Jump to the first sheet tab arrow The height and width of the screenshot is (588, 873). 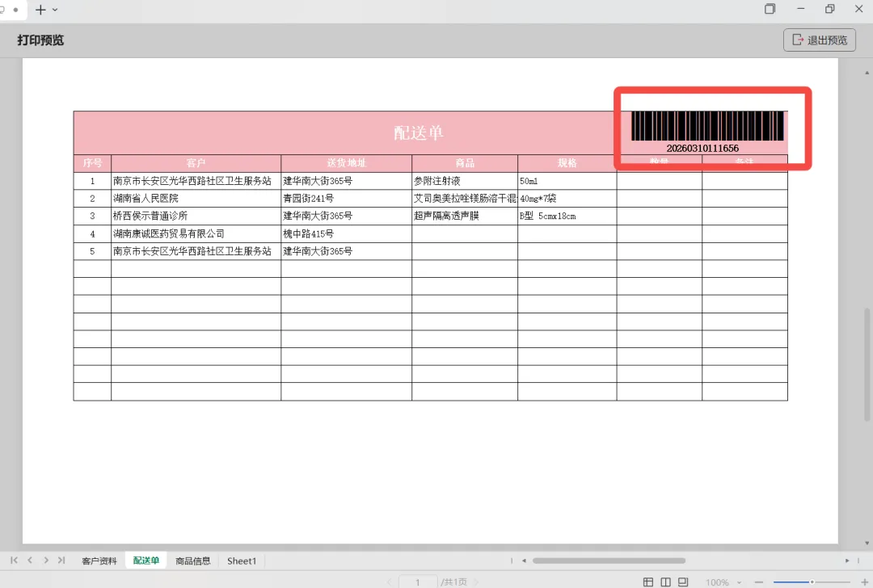(x=14, y=561)
